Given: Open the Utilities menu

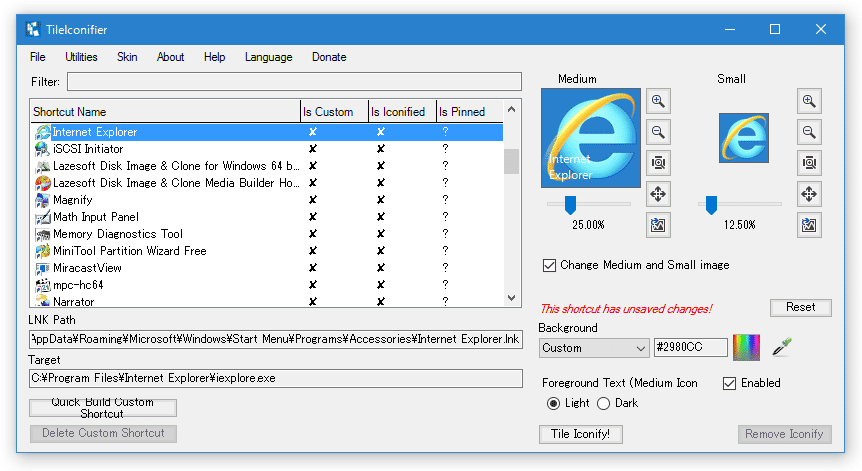Looking at the screenshot, I should (x=81, y=57).
